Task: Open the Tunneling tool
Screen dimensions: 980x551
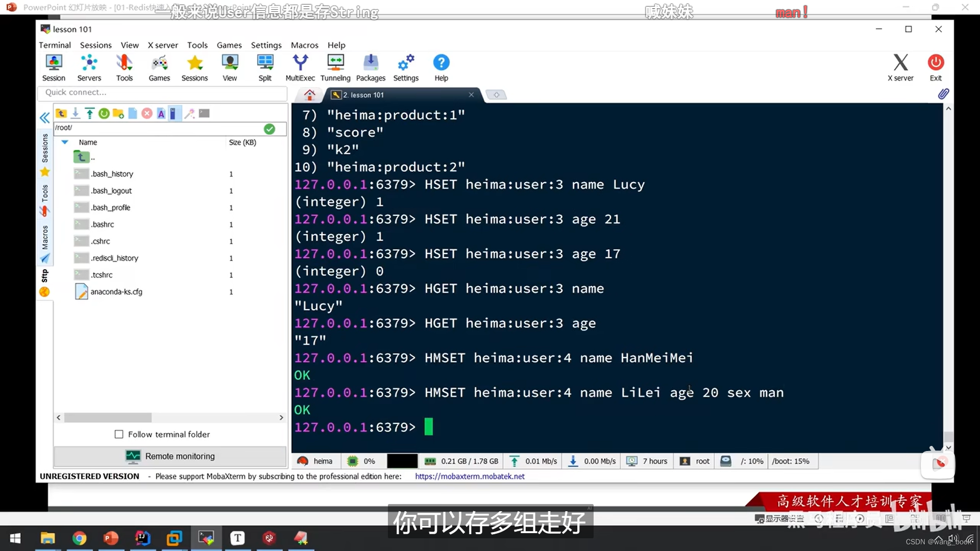Action: 335,67
